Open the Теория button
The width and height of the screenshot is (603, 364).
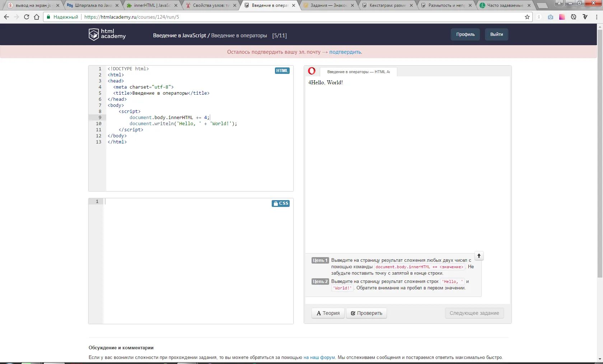click(x=328, y=313)
